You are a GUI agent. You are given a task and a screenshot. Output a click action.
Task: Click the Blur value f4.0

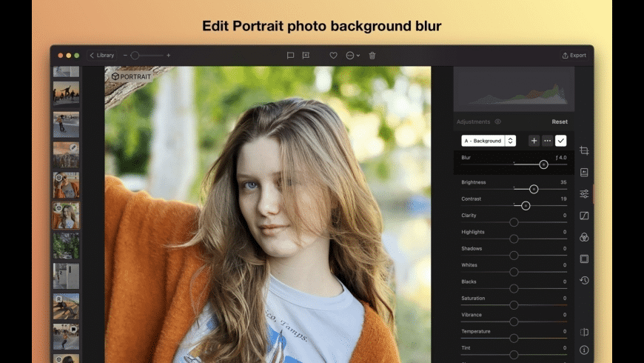tap(561, 158)
